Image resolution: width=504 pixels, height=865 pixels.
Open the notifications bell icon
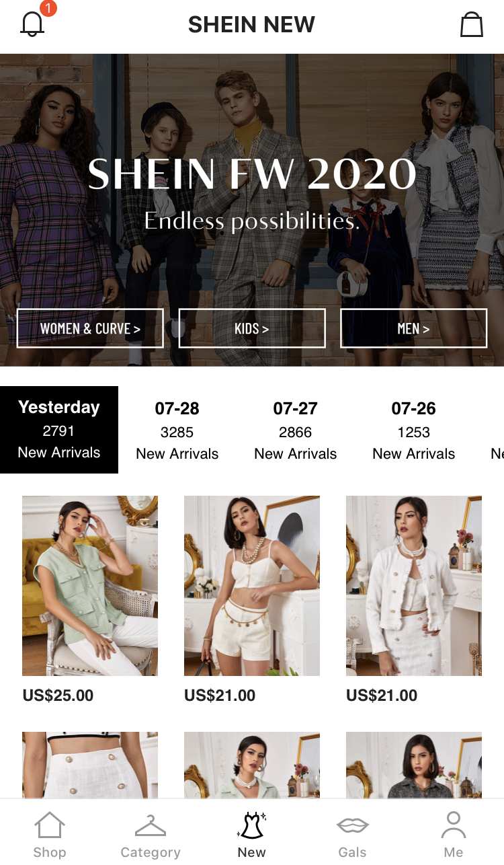click(x=32, y=24)
